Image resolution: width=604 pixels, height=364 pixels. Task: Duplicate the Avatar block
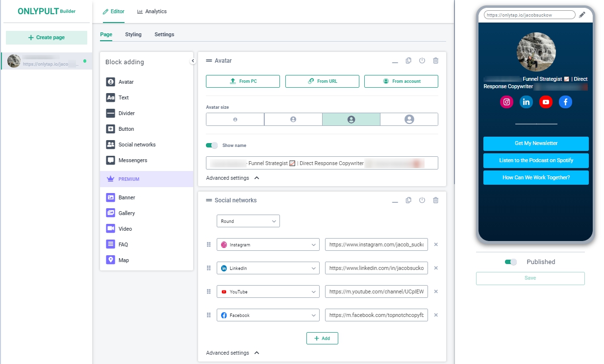click(x=408, y=61)
